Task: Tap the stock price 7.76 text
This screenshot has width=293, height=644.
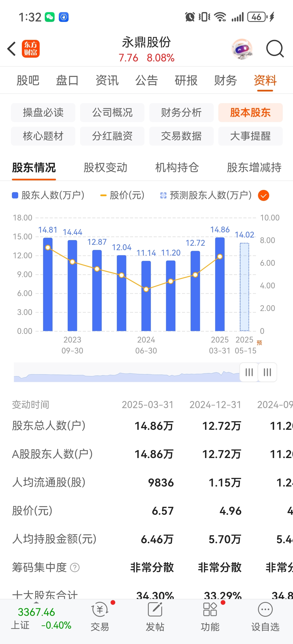Action: click(x=128, y=58)
